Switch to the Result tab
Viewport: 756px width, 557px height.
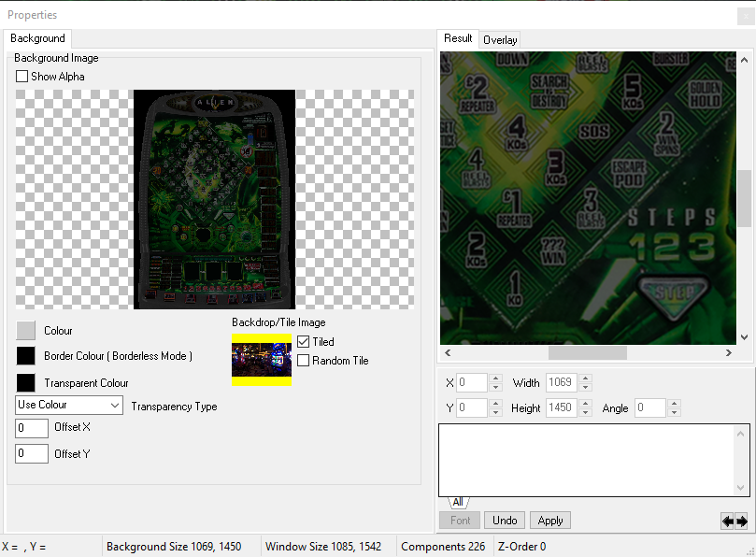click(x=458, y=38)
